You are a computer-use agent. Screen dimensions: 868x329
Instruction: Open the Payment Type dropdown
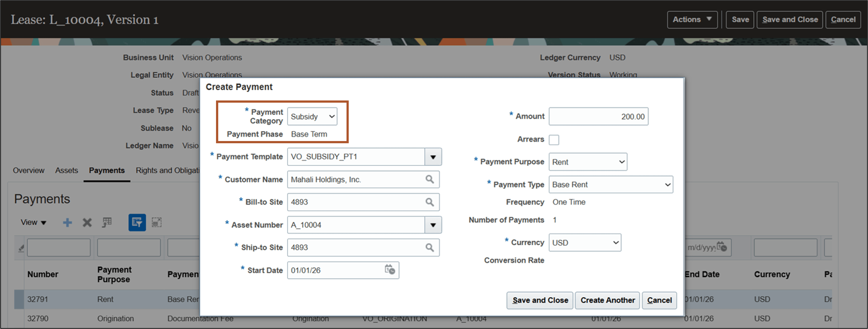tap(611, 184)
